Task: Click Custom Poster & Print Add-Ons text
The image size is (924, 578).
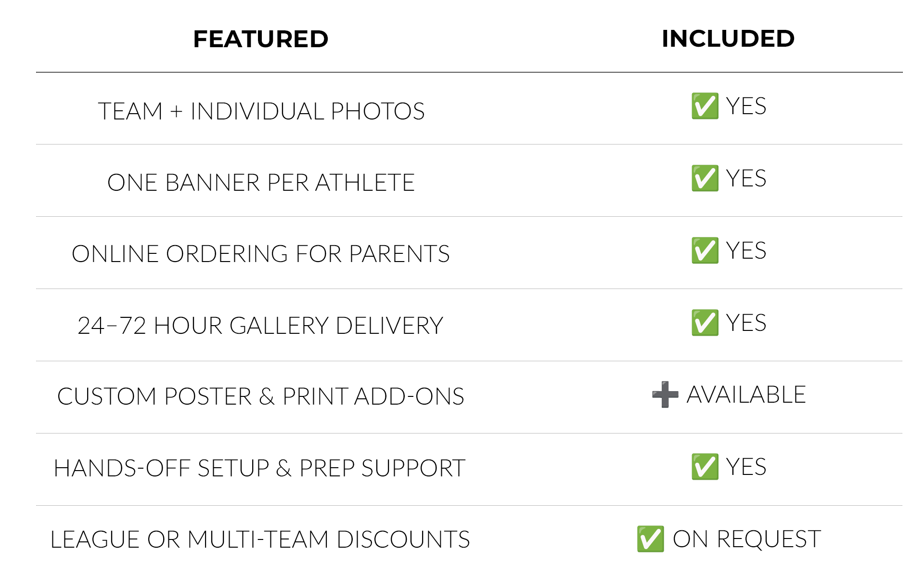Action: 261,396
